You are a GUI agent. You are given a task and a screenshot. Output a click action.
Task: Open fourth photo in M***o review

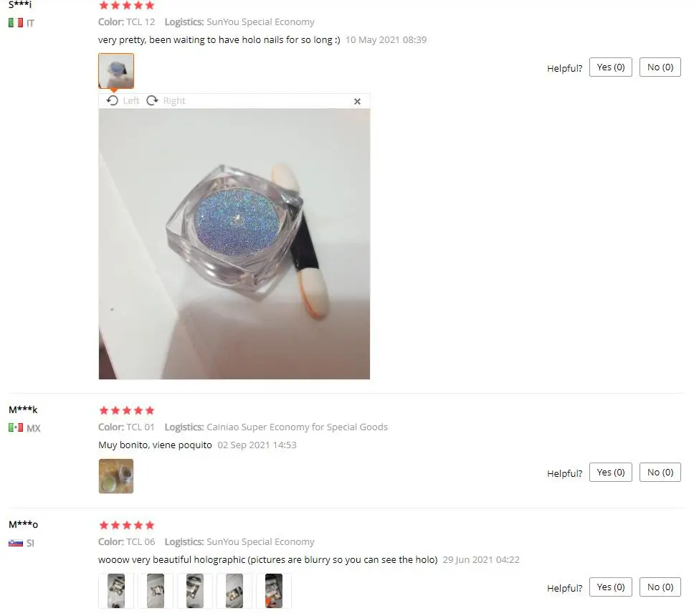(234, 591)
